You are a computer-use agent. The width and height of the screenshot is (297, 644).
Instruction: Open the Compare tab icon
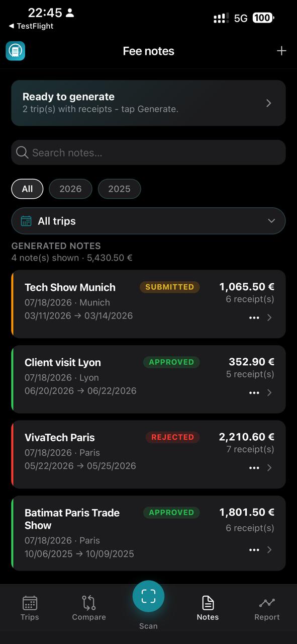(89, 603)
